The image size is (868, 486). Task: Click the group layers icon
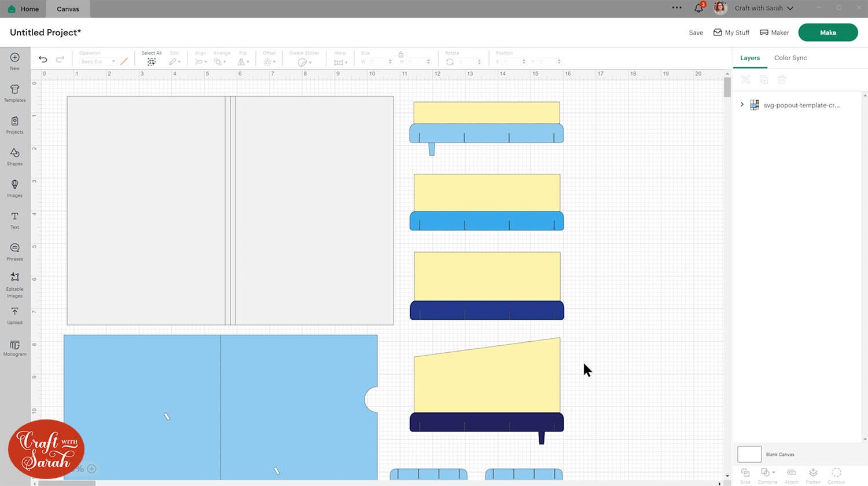[x=745, y=79]
